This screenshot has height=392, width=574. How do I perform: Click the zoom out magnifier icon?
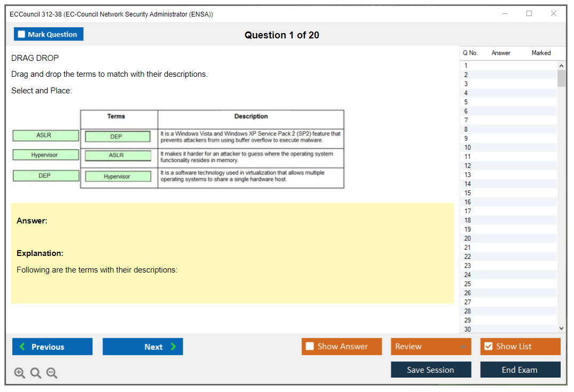tap(52, 373)
